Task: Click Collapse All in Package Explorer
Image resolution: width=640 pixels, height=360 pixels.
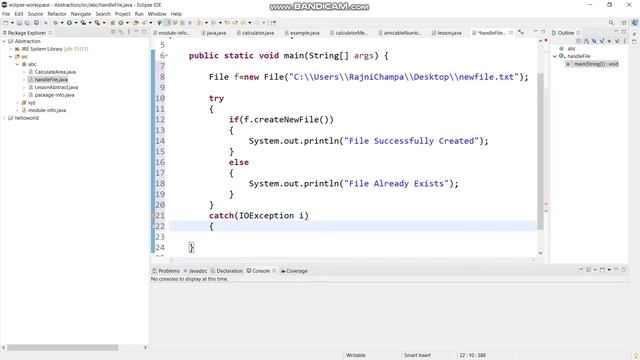Action: coord(113,32)
